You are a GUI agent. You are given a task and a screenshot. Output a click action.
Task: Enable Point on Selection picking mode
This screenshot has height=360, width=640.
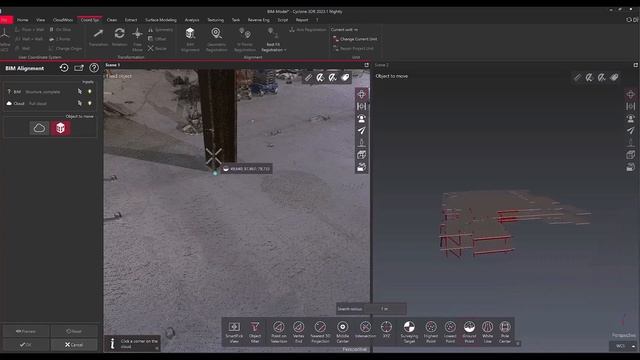coord(279,331)
